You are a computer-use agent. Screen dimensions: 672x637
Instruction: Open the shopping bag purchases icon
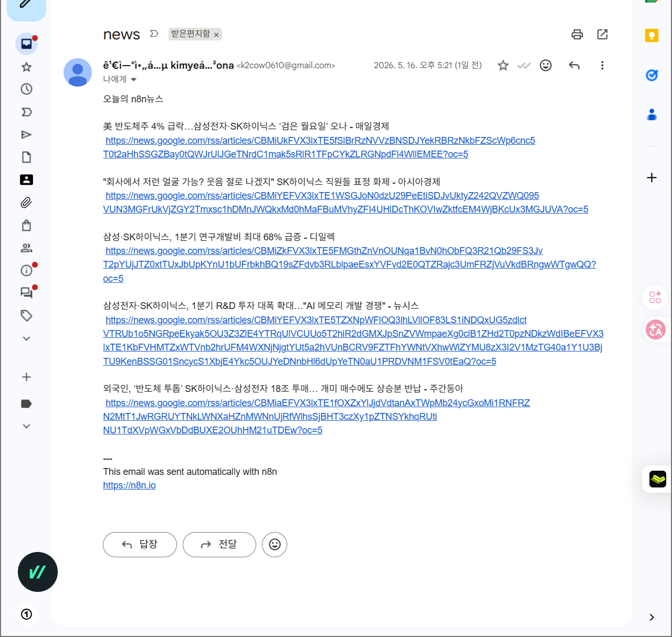click(27, 226)
